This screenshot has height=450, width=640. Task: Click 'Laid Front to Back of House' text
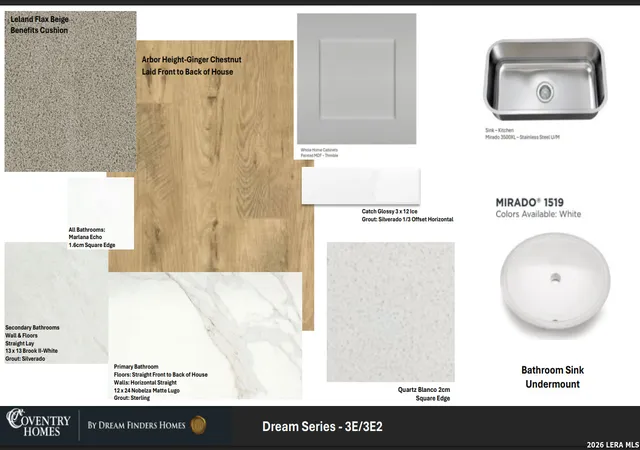pyautogui.click(x=187, y=72)
